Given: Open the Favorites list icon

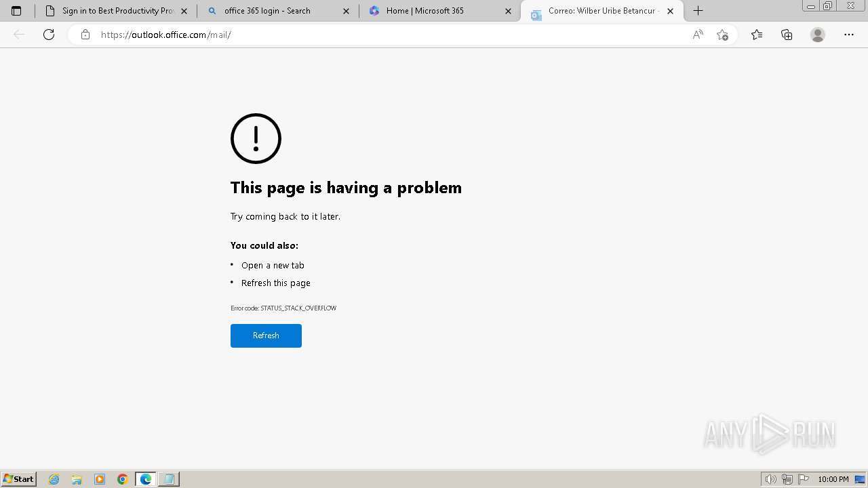Looking at the screenshot, I should (x=757, y=35).
